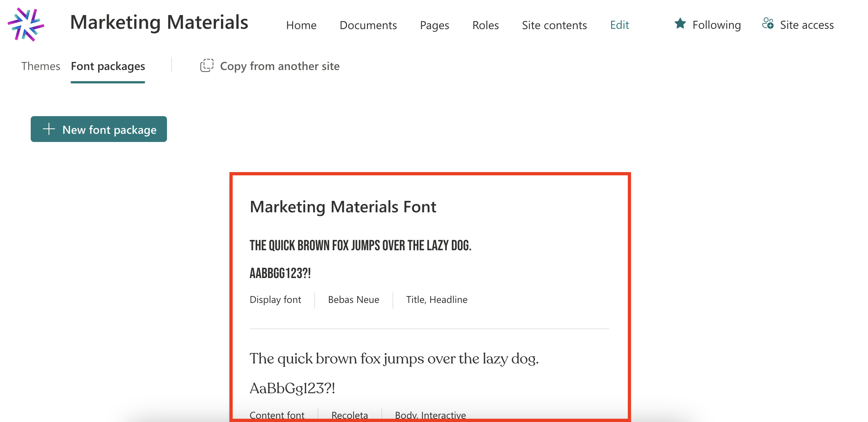Open the Home navigation link
868x422 pixels.
point(301,25)
